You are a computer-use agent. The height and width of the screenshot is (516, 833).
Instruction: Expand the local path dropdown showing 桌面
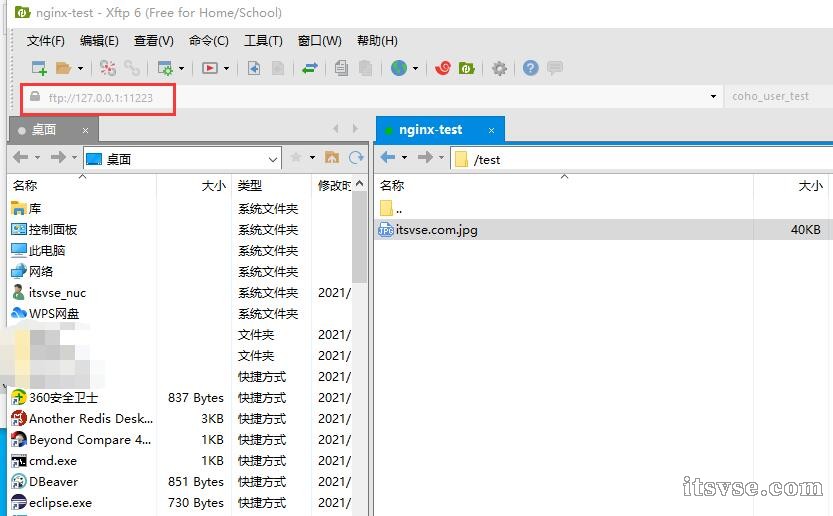[273, 159]
